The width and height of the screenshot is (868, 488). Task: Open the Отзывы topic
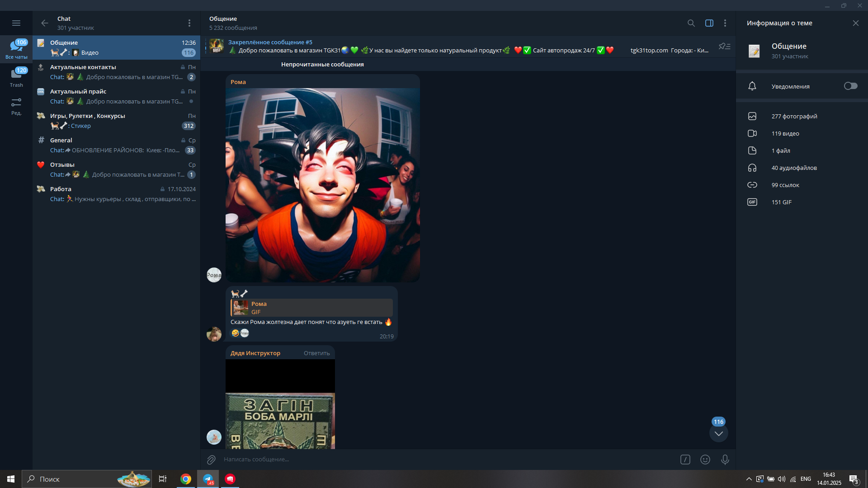[117, 169]
